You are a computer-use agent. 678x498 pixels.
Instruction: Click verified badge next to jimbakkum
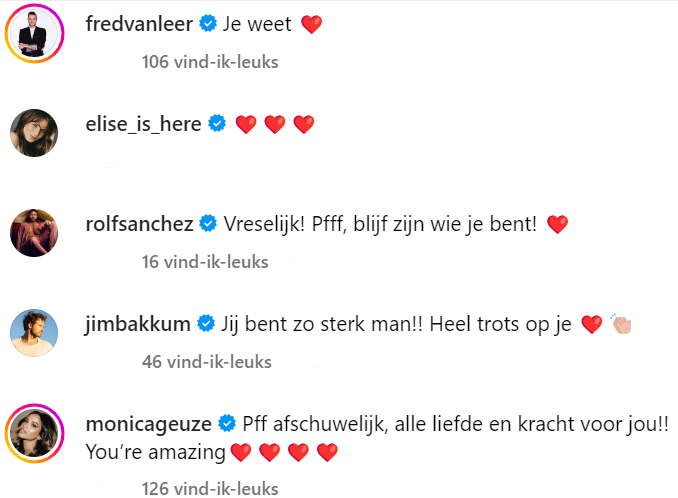(x=207, y=323)
